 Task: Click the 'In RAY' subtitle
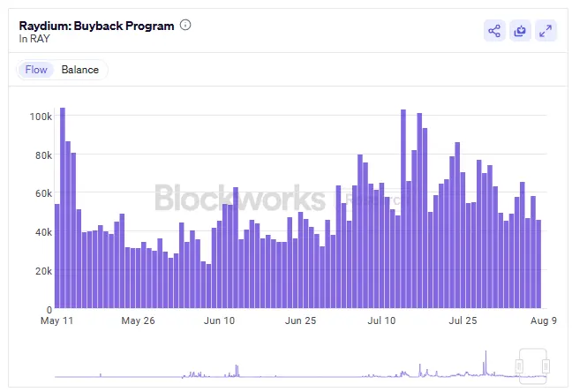tap(34, 39)
